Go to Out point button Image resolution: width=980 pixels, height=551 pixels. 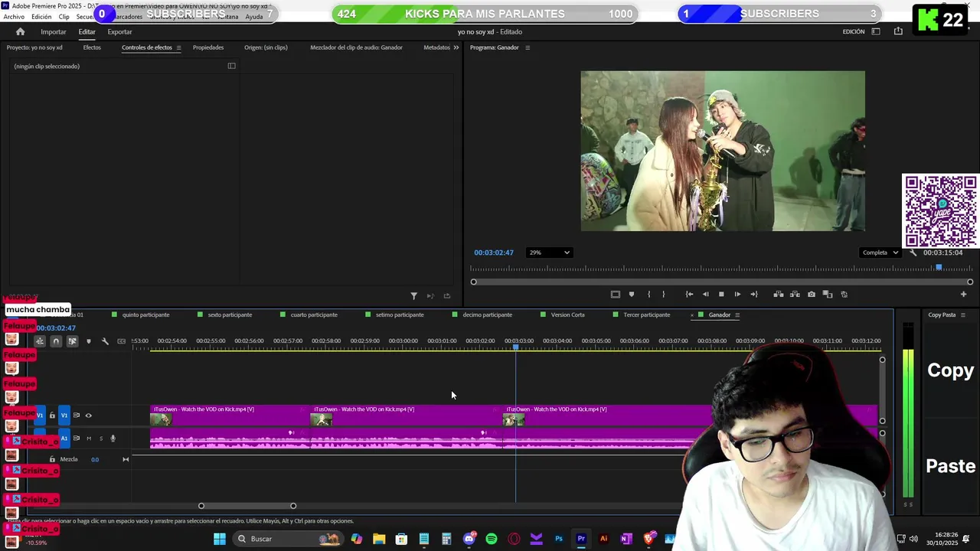753,294
